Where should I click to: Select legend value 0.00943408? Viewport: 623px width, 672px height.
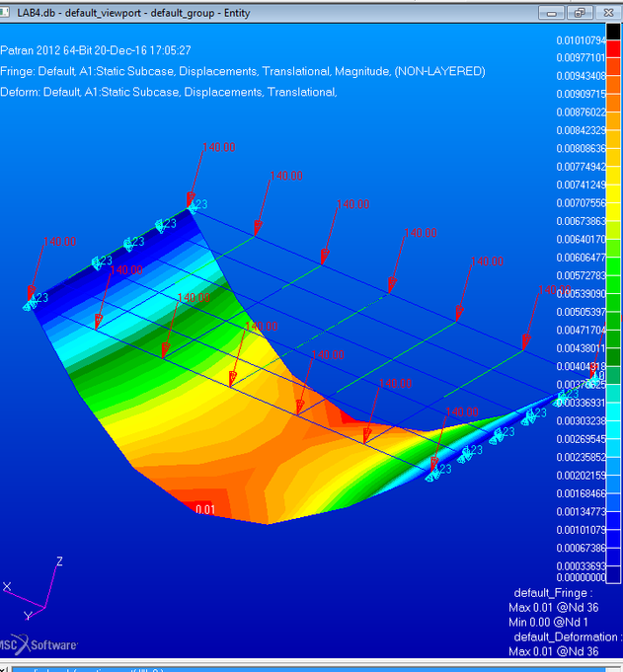click(x=581, y=76)
